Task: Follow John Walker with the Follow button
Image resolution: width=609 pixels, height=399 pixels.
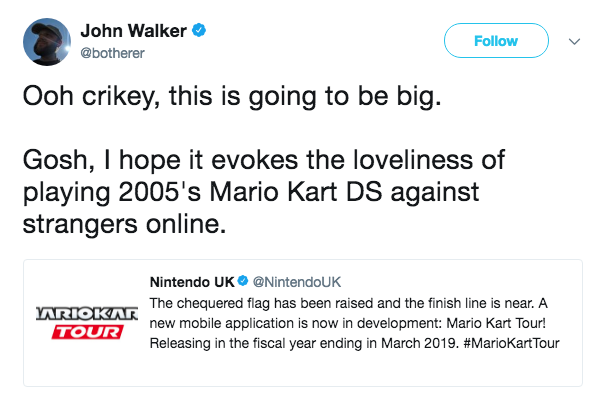Action: [496, 40]
